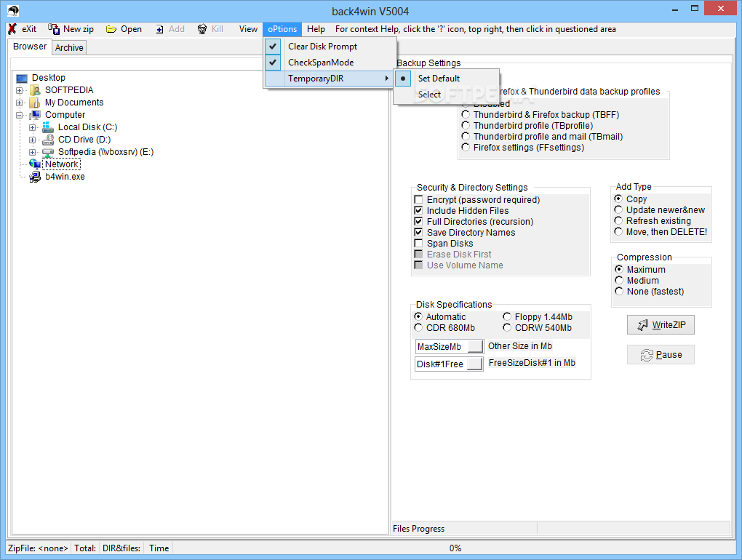
Task: Click the CD Drive (D:) disc icon
Action: [48, 140]
